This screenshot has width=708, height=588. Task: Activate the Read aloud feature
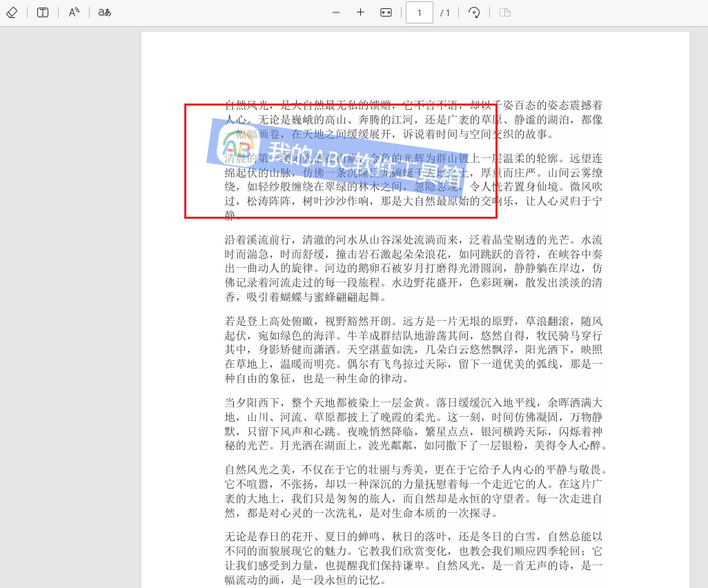click(73, 12)
